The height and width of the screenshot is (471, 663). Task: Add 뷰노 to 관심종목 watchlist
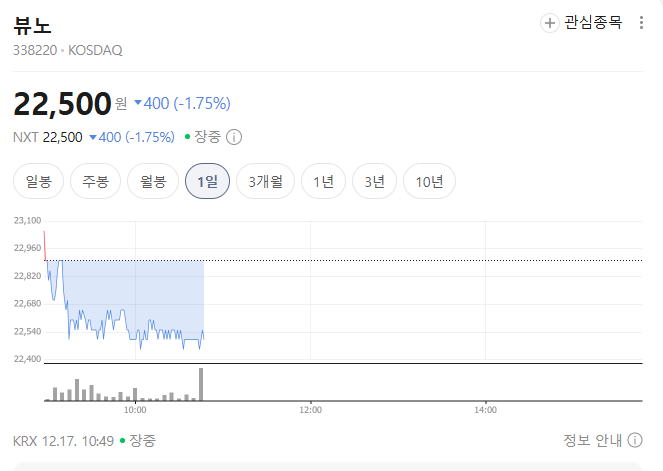pos(581,22)
